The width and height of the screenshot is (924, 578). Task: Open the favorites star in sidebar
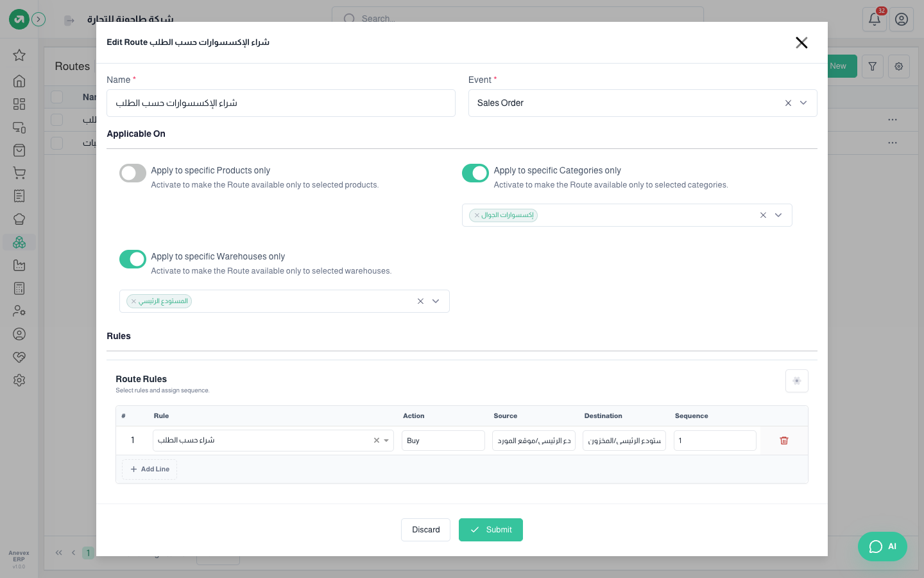tap(19, 55)
